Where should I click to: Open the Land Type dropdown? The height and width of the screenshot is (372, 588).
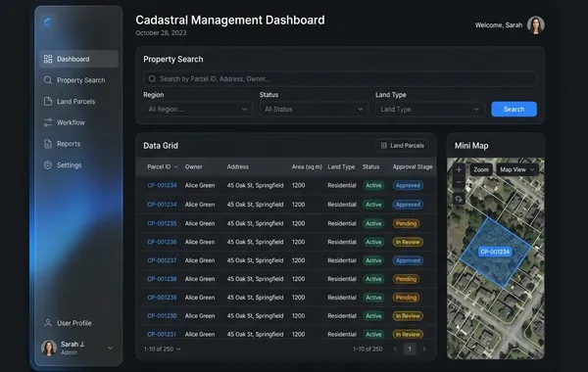430,109
